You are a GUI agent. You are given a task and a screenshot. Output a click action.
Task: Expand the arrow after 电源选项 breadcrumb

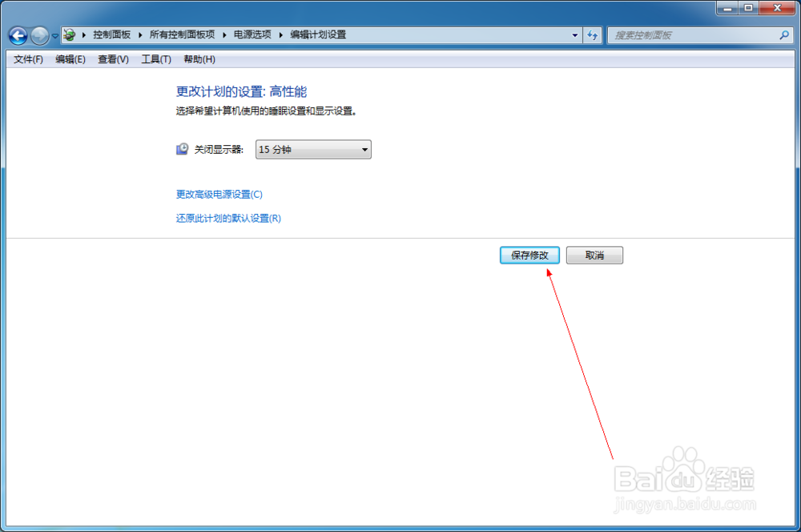point(280,34)
